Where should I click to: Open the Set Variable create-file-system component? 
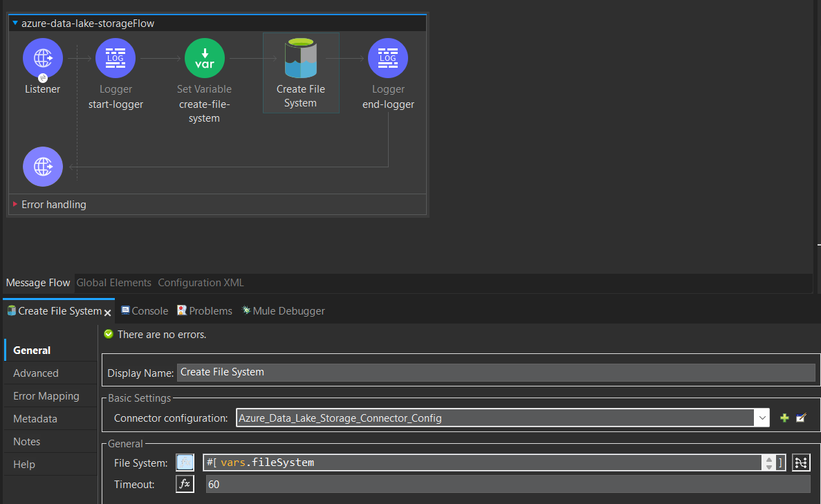pos(204,58)
